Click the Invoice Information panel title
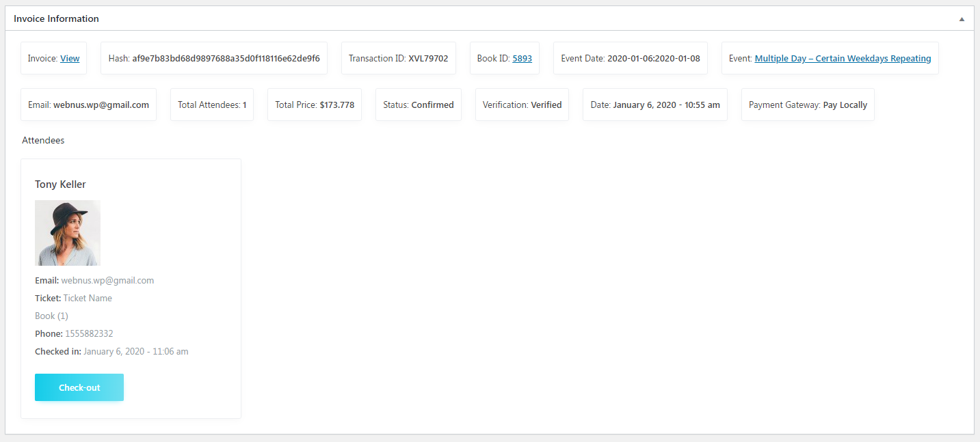This screenshot has width=980, height=442. click(x=56, y=18)
